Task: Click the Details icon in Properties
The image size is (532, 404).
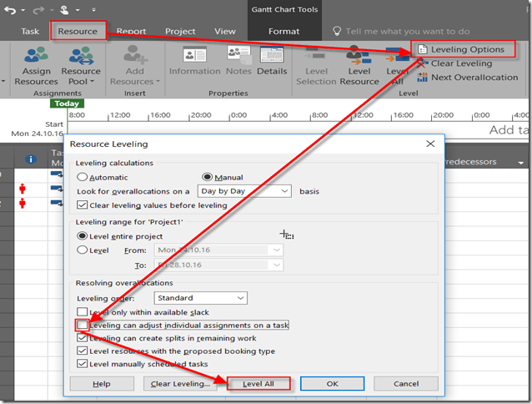Action: point(272,55)
